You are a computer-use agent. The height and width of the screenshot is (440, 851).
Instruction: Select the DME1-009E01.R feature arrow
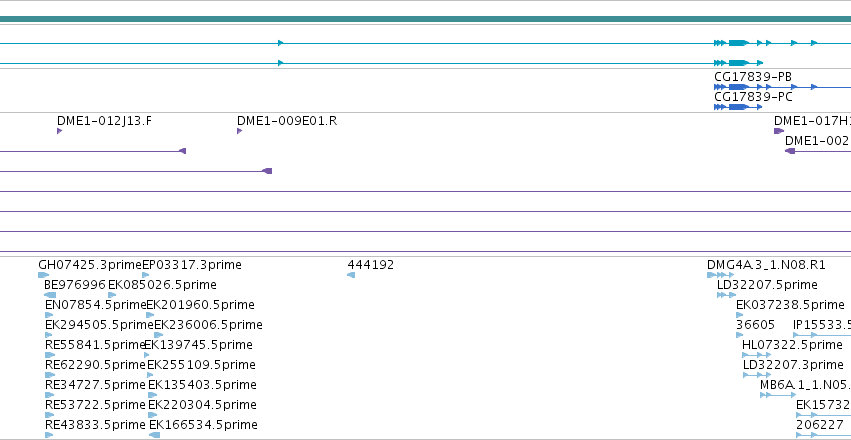239,131
